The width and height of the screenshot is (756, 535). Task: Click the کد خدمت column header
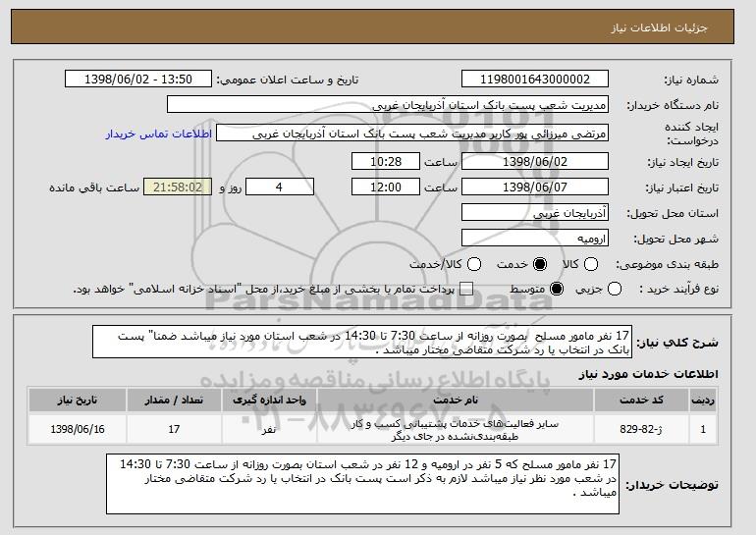pos(641,400)
